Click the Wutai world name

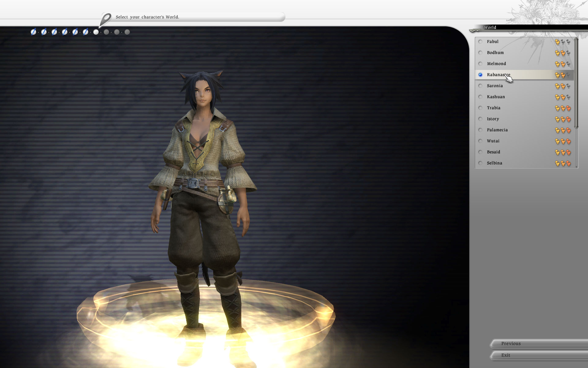pos(493,141)
